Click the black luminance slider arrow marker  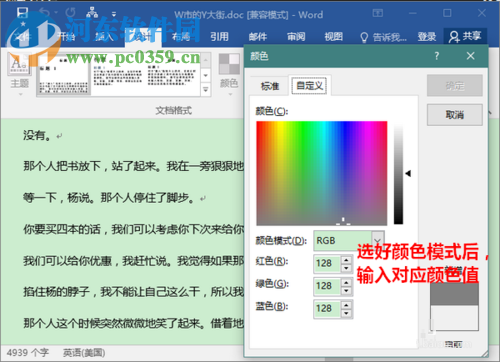408,173
